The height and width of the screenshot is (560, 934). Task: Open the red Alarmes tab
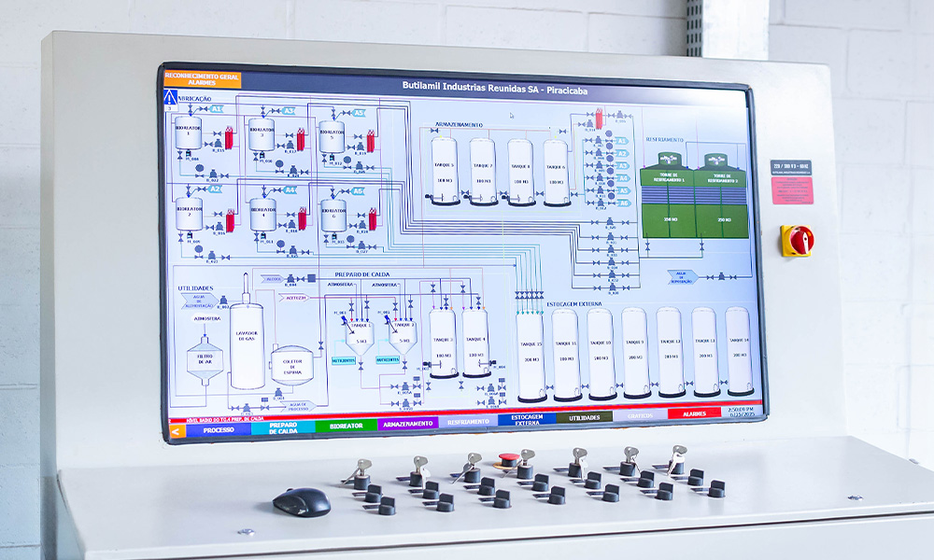click(694, 413)
